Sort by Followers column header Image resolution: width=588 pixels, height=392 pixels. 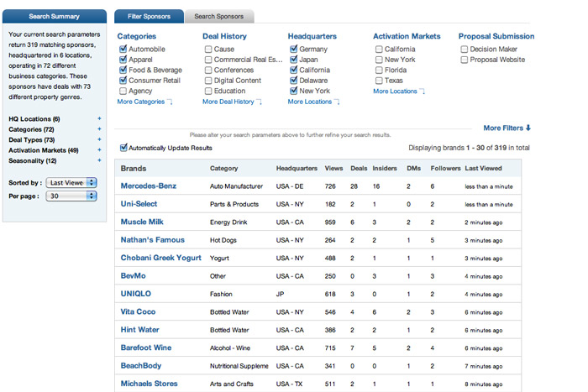445,168
